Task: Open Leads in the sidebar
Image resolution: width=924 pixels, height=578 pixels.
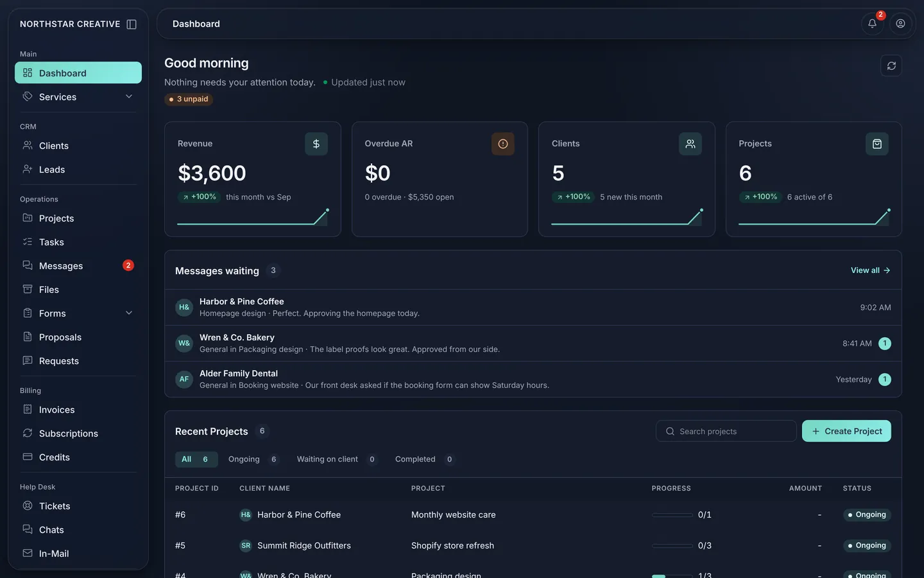Action: (78, 170)
